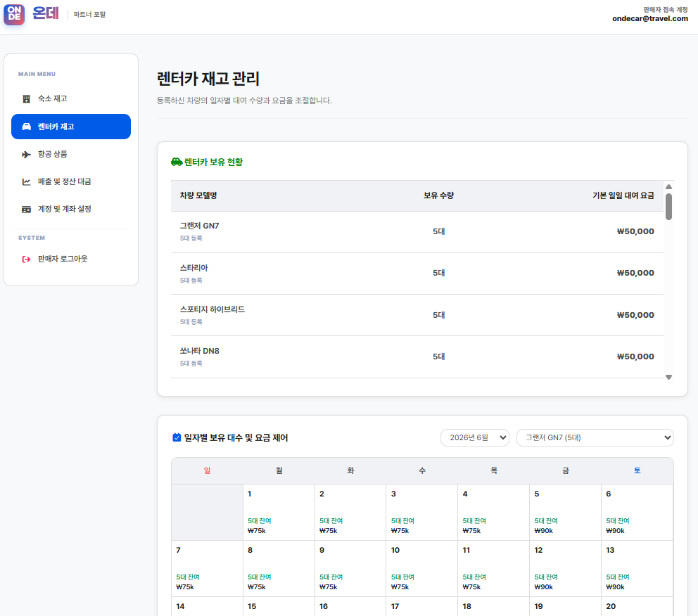698x616 pixels.
Task: Go to 항공 상품 menu
Action: (71, 154)
